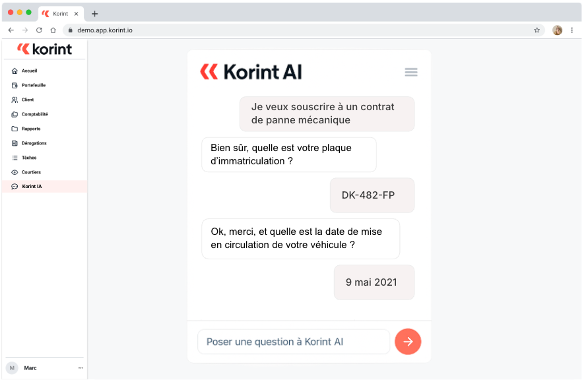The height and width of the screenshot is (384, 588).
Task: Close the Korint browser tab
Action: tap(76, 14)
